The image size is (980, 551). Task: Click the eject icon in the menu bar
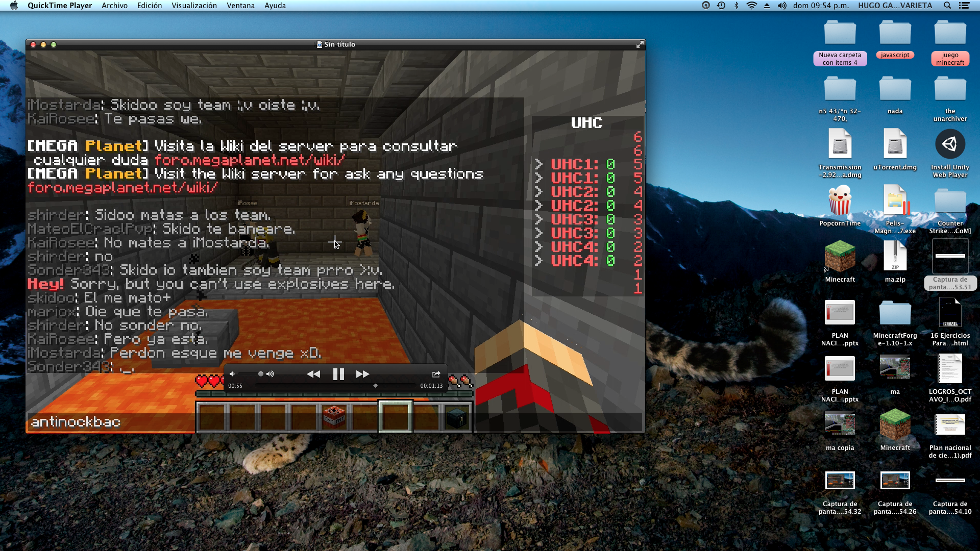(x=767, y=6)
